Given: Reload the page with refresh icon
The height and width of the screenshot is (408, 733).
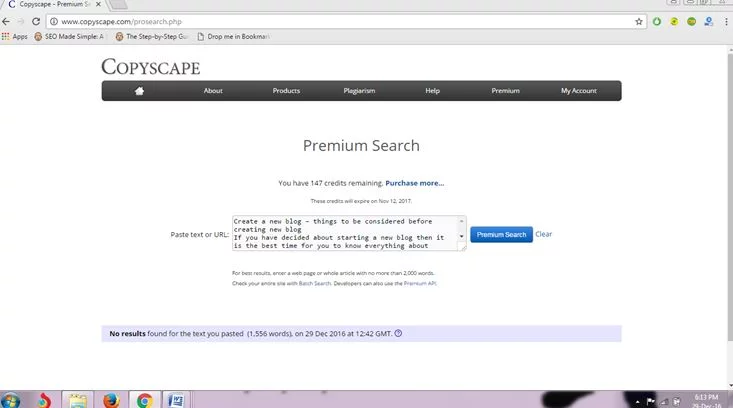Looking at the screenshot, I should [36, 21].
